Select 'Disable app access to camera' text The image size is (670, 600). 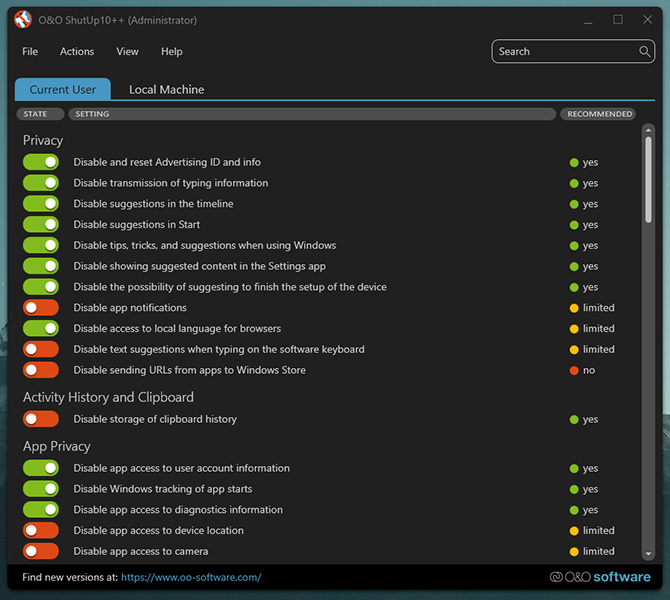click(141, 551)
